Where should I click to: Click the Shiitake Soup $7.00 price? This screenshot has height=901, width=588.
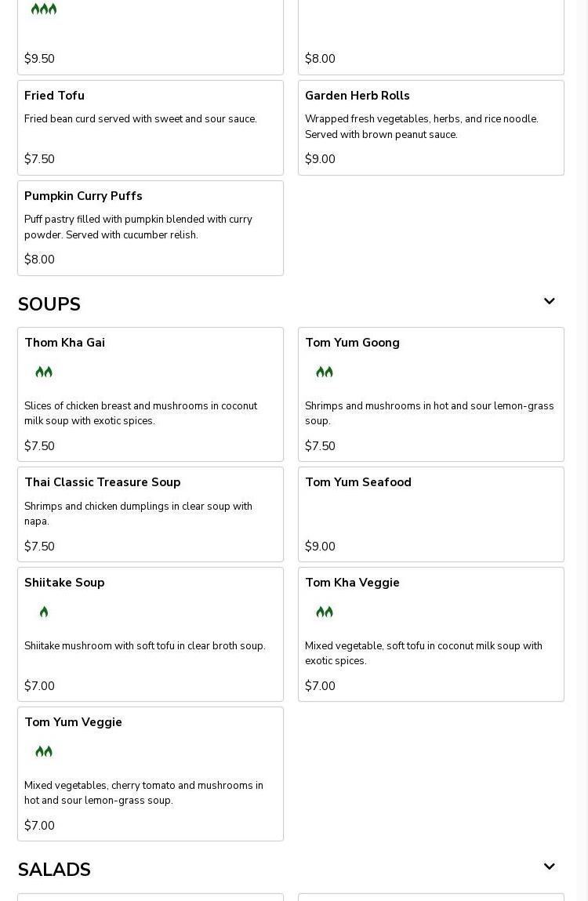coord(39,686)
